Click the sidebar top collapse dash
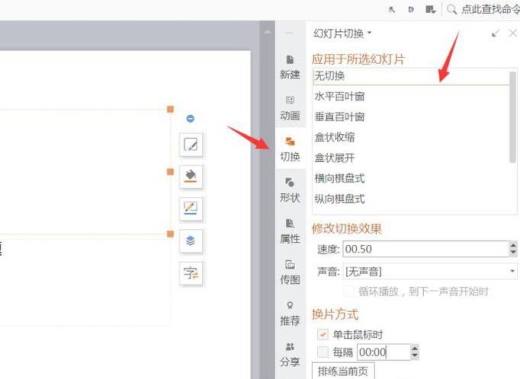 point(289,33)
